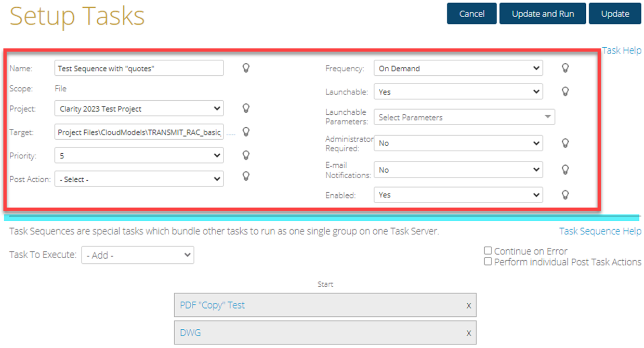
Task: Click into the Name text field
Action: coord(139,69)
